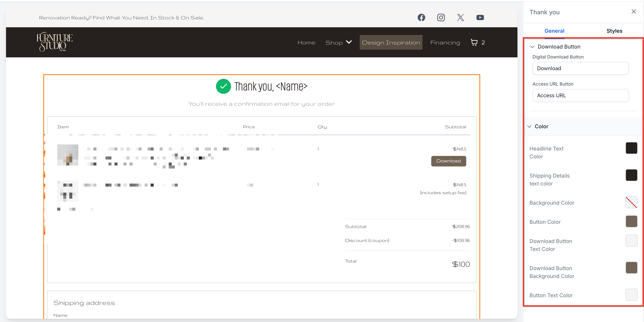Close the Thank you settings panel
The image size is (644, 322).
[633, 11]
